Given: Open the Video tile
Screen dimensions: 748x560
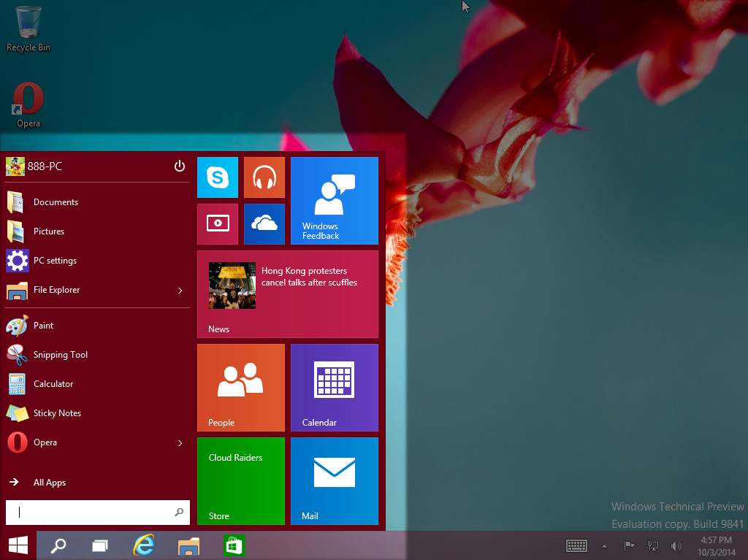Looking at the screenshot, I should coord(218,223).
